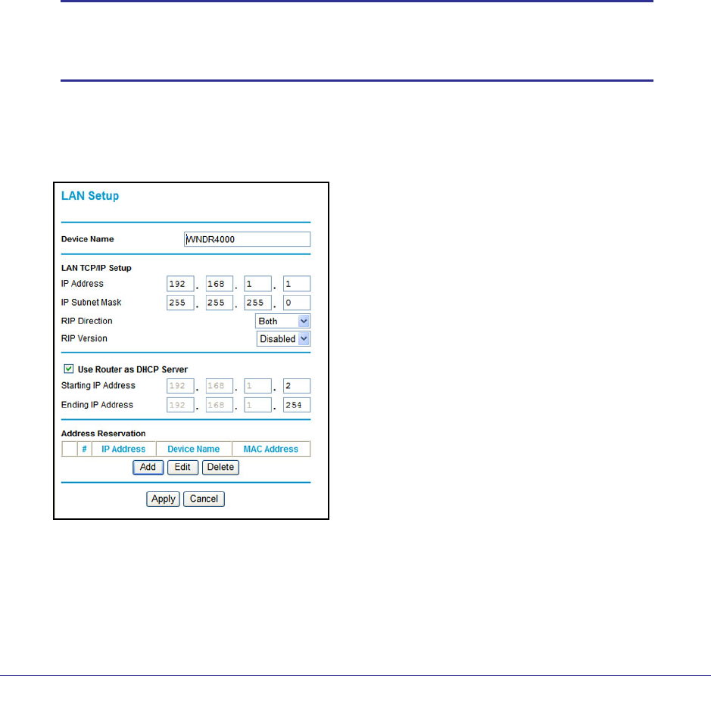Select Subnet Mask first octet 255
This screenshot has width=711, height=728.
tap(180, 303)
